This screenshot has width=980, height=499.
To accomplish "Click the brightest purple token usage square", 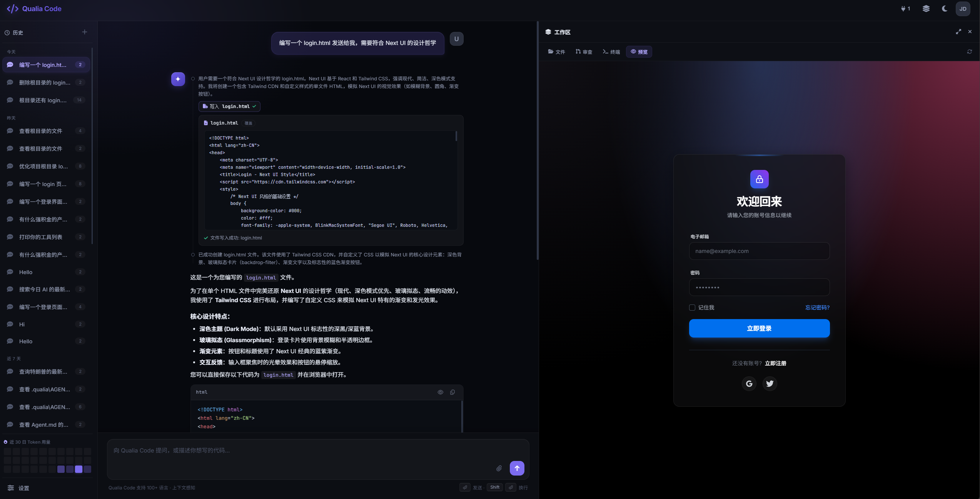I will point(78,469).
